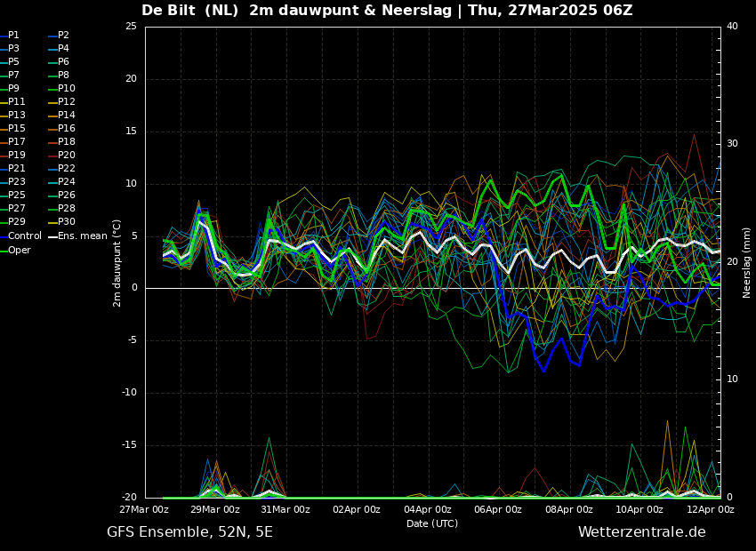
Task: Click the '06Apr 00z' date label
Action: coord(498,509)
